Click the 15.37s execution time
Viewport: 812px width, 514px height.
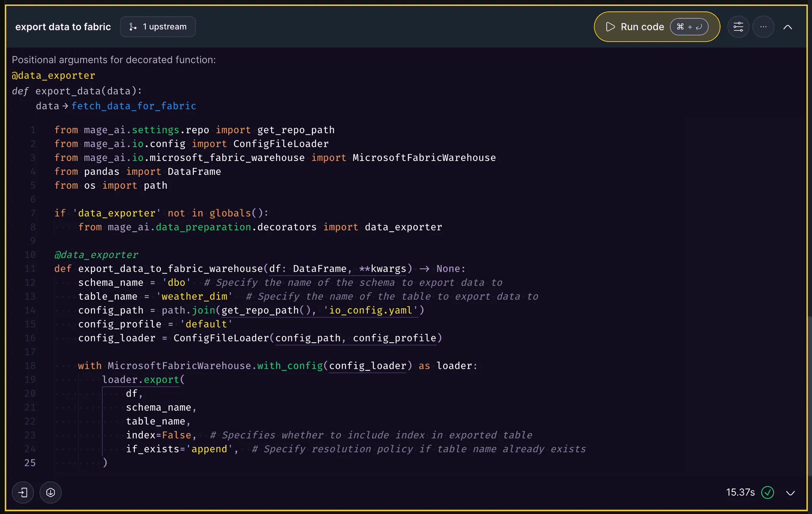(x=740, y=492)
